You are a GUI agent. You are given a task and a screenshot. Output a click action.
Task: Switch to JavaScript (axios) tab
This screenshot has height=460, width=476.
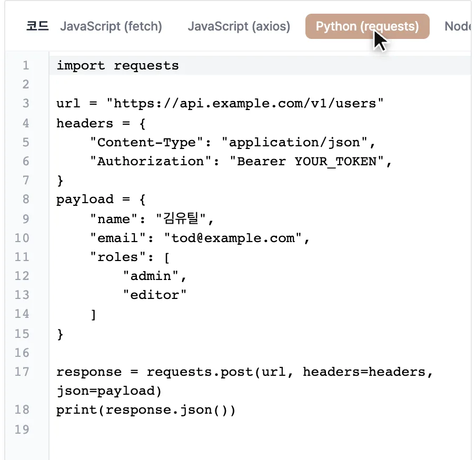[239, 26]
